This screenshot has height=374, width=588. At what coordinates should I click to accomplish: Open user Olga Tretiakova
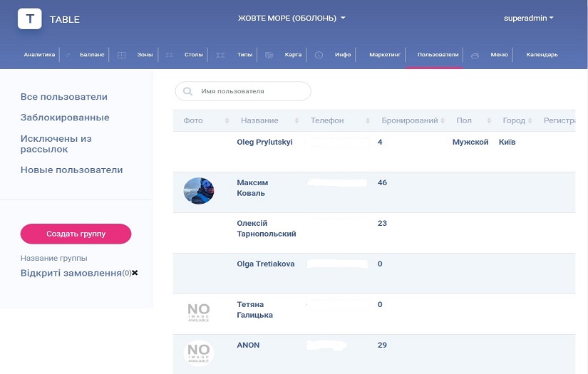266,264
